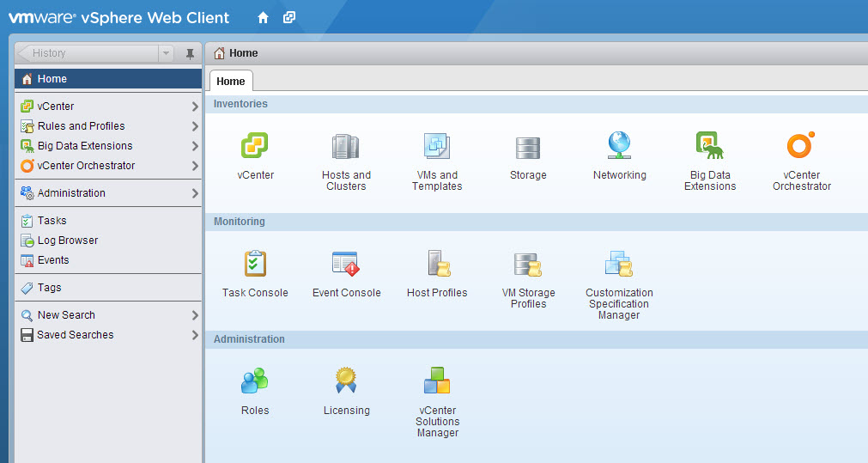Expand Rules and Profiles chevron
868x463 pixels.
click(x=195, y=126)
